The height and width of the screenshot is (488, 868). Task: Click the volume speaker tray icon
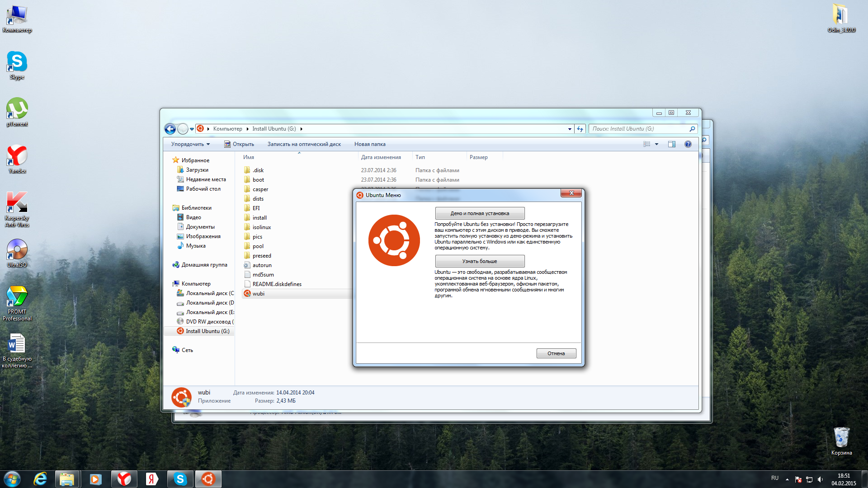pyautogui.click(x=820, y=479)
